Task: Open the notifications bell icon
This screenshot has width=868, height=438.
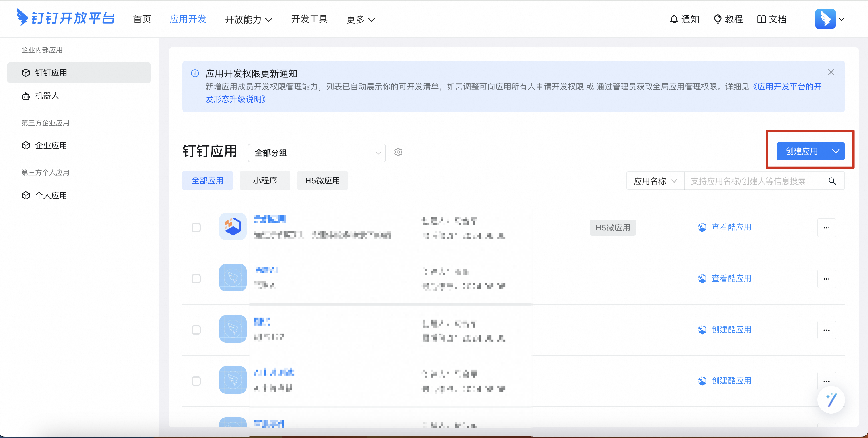Action: point(674,19)
